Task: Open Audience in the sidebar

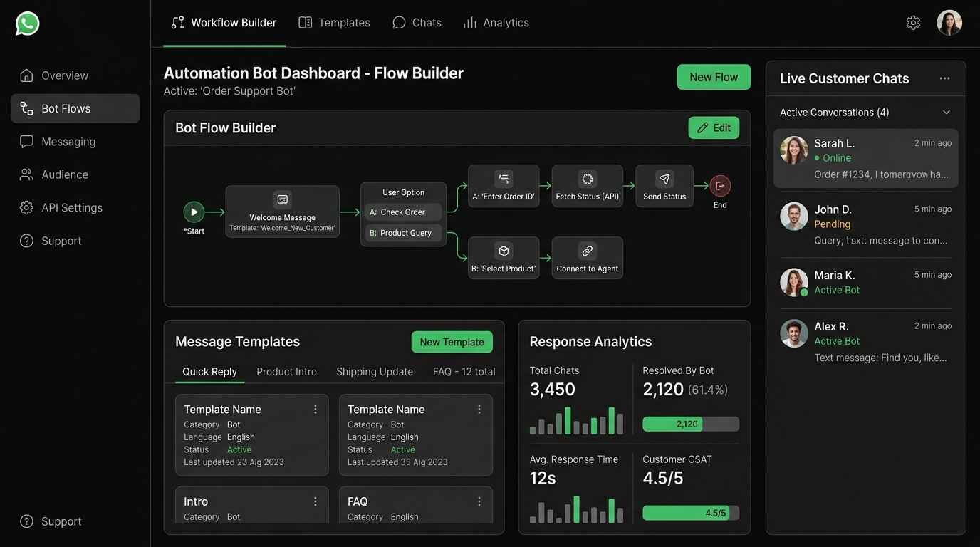Action: pyautogui.click(x=75, y=174)
